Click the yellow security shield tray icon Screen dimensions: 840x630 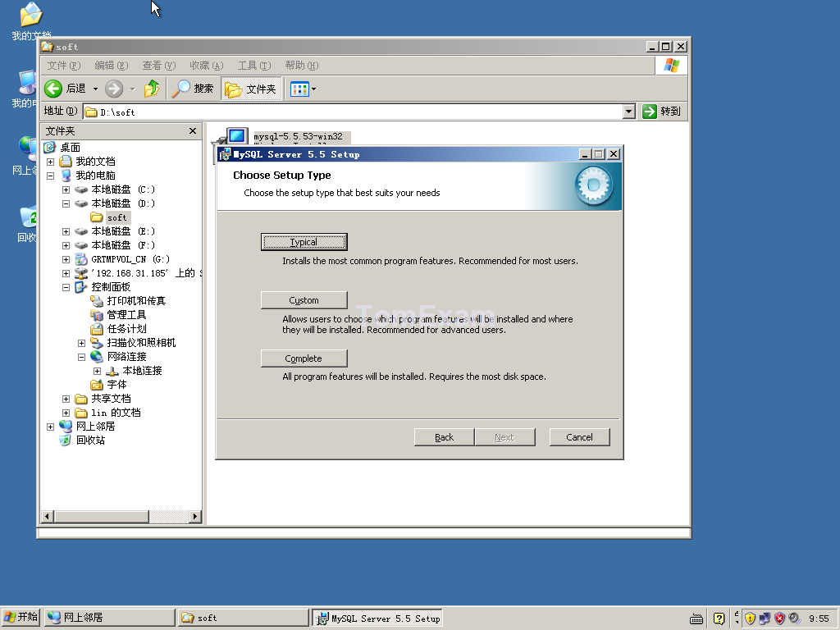point(750,619)
